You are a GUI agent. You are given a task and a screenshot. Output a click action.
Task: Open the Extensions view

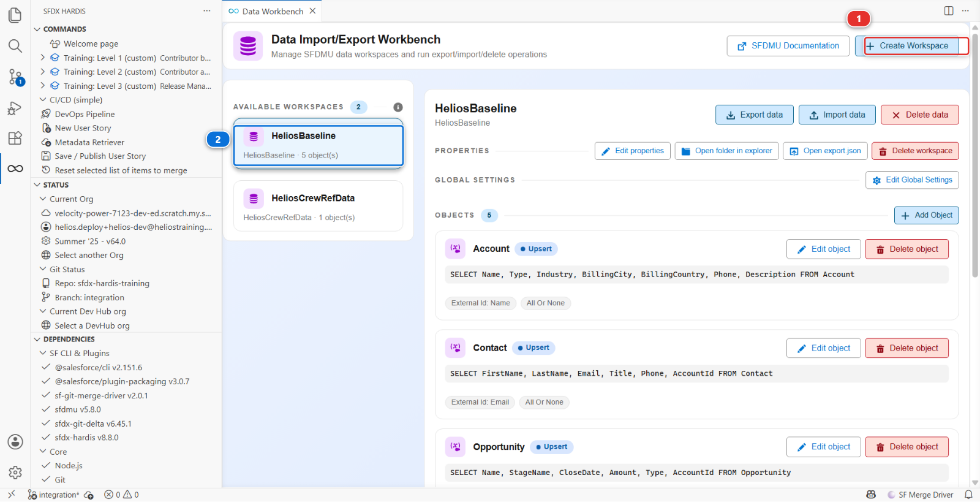pyautogui.click(x=15, y=138)
